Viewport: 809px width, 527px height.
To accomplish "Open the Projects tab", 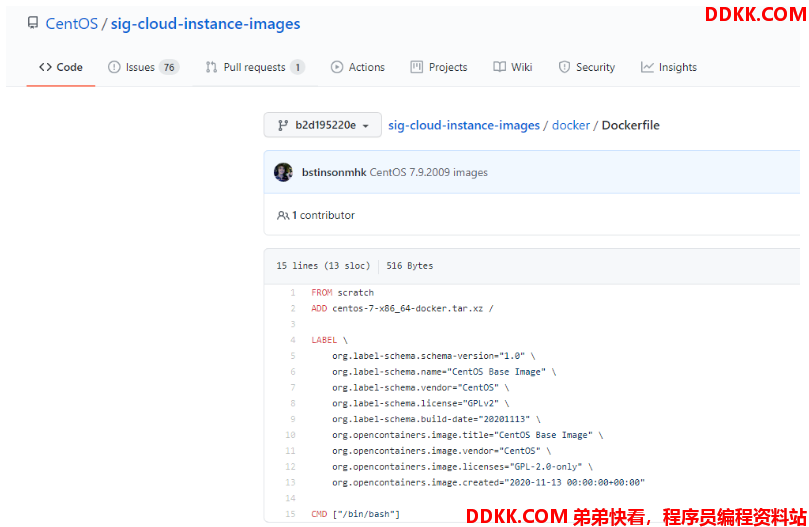I will [439, 67].
